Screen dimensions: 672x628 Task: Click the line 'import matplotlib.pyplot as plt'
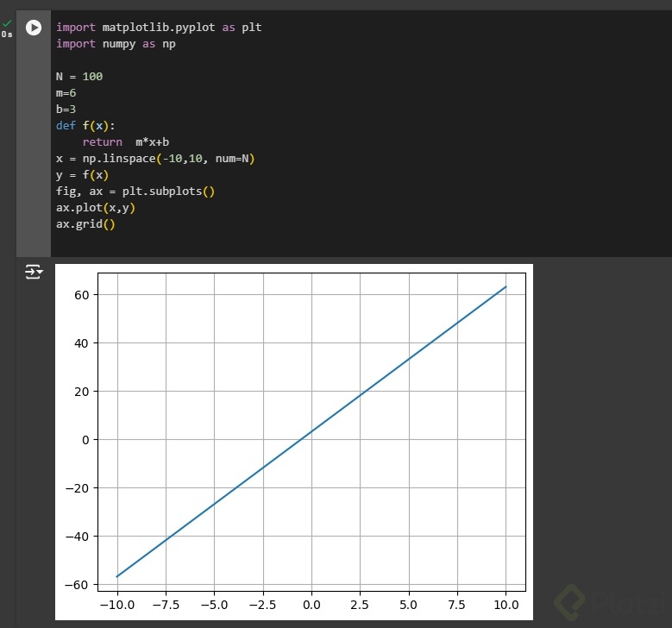159,28
